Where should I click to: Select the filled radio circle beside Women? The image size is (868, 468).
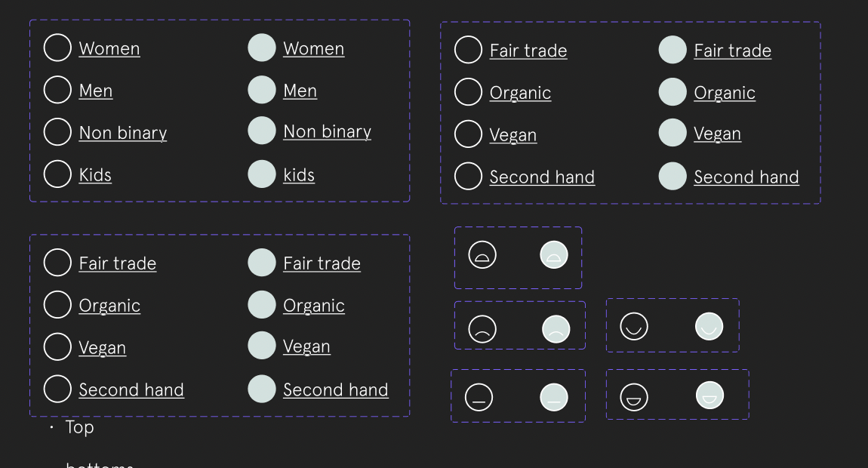click(x=262, y=48)
